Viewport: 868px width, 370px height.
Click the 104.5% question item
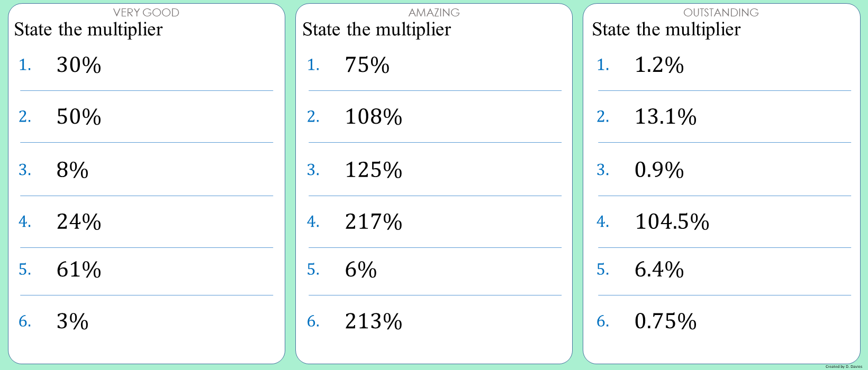pos(672,222)
